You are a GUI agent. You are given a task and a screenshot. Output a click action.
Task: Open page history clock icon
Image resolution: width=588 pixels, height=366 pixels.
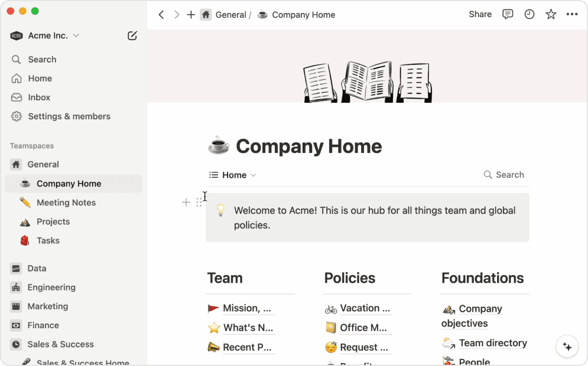click(529, 15)
